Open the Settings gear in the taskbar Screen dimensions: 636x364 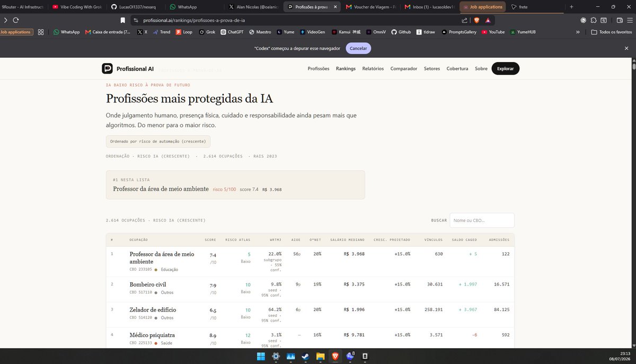point(276,356)
